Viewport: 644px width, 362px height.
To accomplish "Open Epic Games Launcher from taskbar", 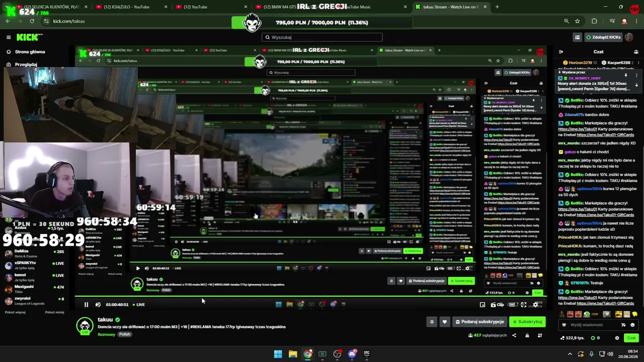I will (367, 354).
